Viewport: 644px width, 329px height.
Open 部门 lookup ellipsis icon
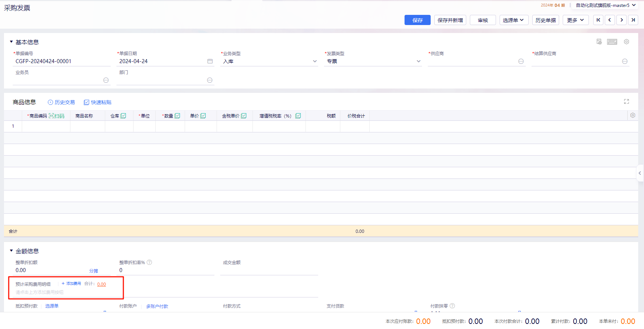[210, 80]
